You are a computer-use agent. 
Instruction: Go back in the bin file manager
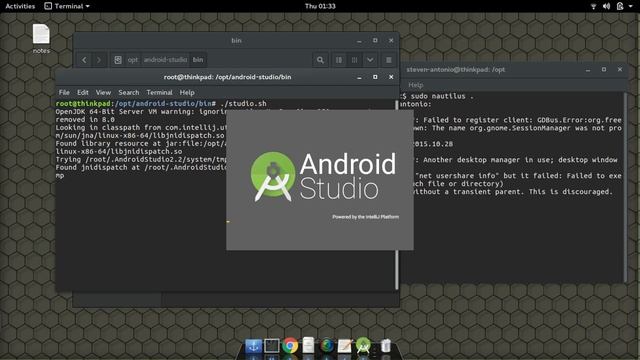pos(84,60)
